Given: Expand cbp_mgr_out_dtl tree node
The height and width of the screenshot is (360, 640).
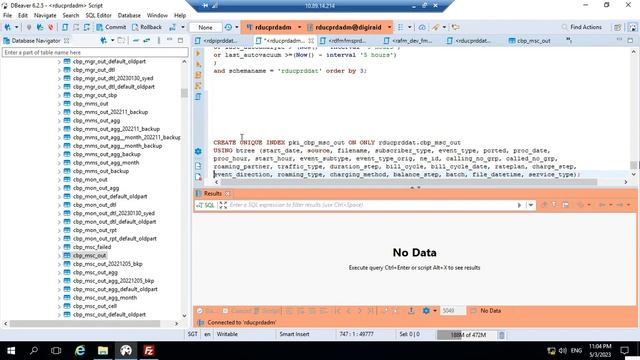Looking at the screenshot, I should [x=59, y=70].
